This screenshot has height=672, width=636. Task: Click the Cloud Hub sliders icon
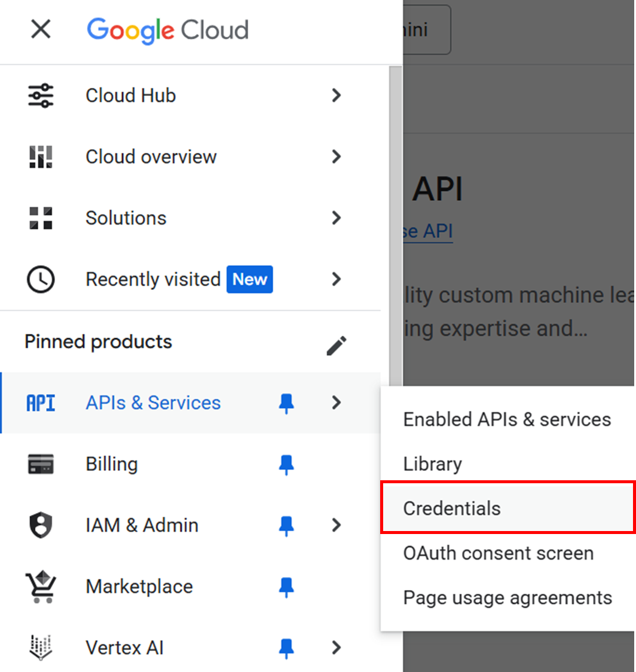41,95
